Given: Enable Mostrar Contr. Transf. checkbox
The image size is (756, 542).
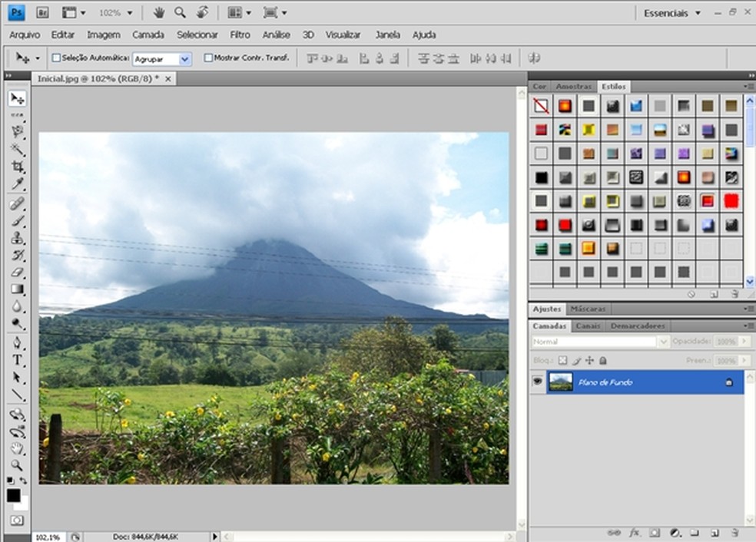Looking at the screenshot, I should pyautogui.click(x=208, y=58).
